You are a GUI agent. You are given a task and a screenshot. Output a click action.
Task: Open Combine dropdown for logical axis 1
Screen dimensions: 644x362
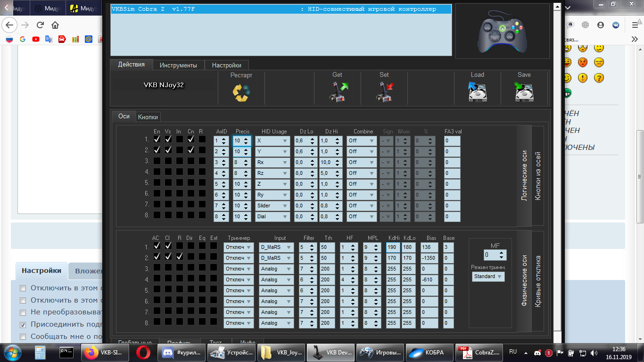362,141
